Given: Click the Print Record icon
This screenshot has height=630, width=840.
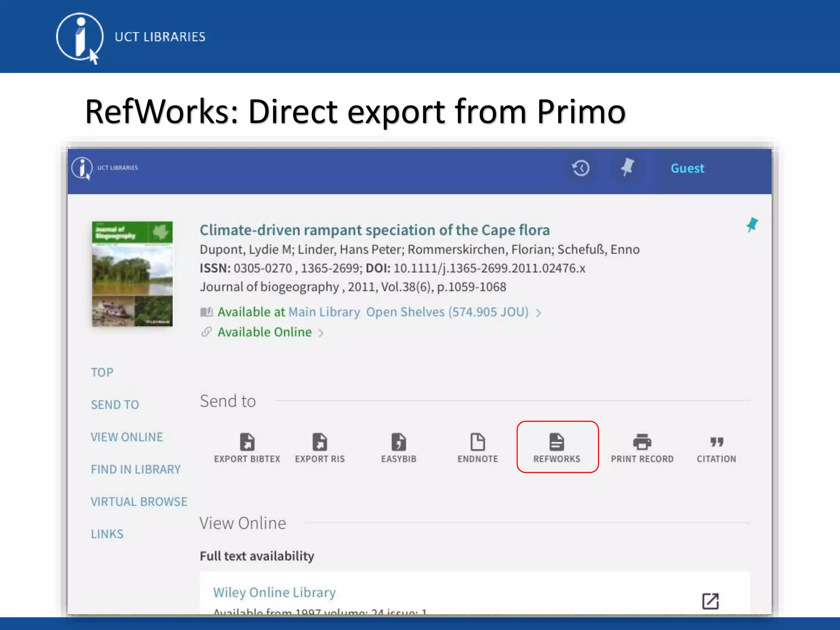Looking at the screenshot, I should [x=642, y=442].
